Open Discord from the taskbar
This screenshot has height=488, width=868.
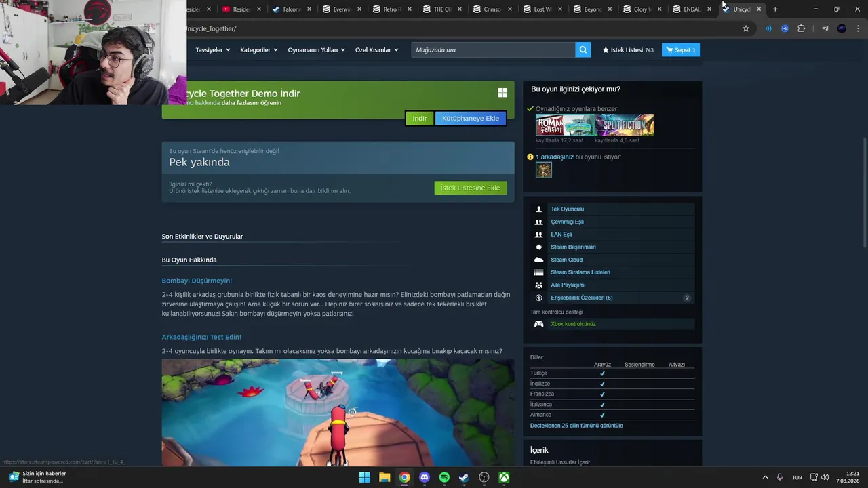[425, 477]
